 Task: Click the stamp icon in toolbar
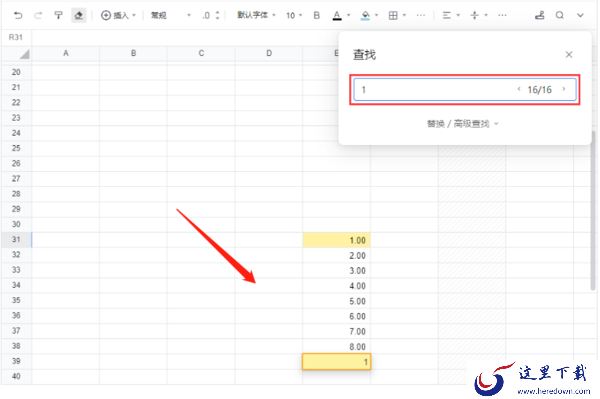[x=540, y=15]
